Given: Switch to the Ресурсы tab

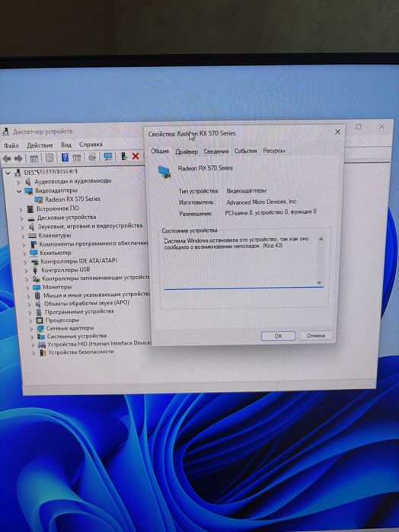Looking at the screenshot, I should [273, 150].
